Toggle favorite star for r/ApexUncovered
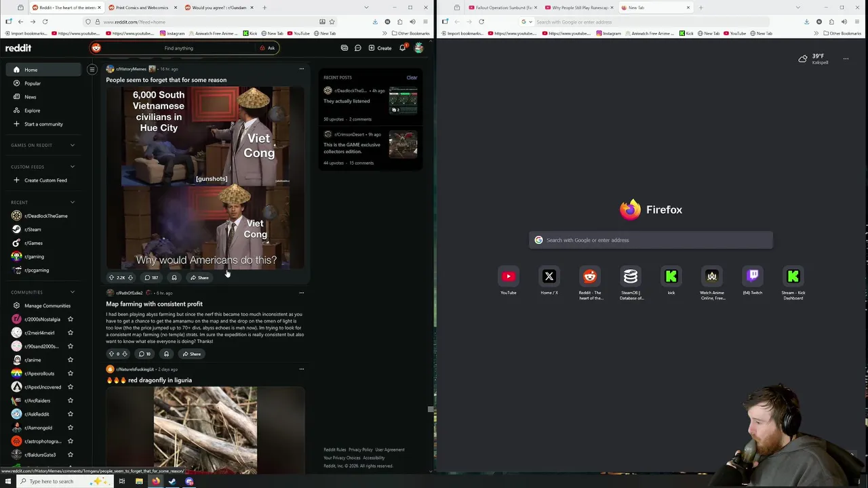The width and height of the screenshot is (868, 488). point(70,387)
